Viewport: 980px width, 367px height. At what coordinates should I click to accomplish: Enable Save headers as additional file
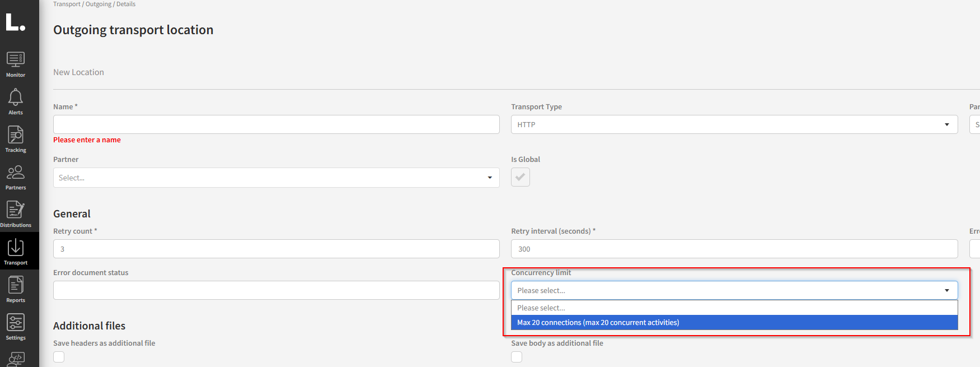(x=59, y=357)
